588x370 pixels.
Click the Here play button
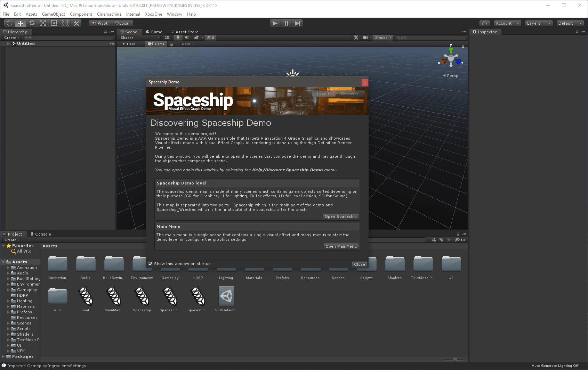click(129, 44)
